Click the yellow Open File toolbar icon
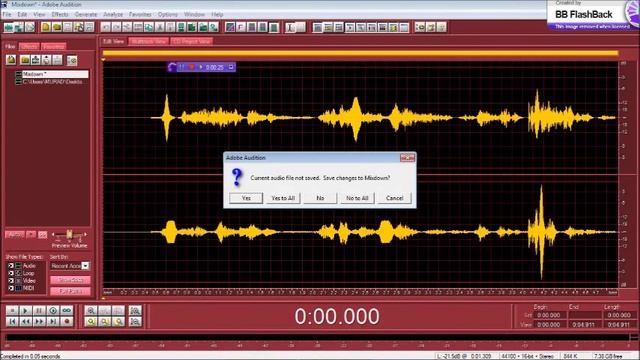 pos(57,27)
